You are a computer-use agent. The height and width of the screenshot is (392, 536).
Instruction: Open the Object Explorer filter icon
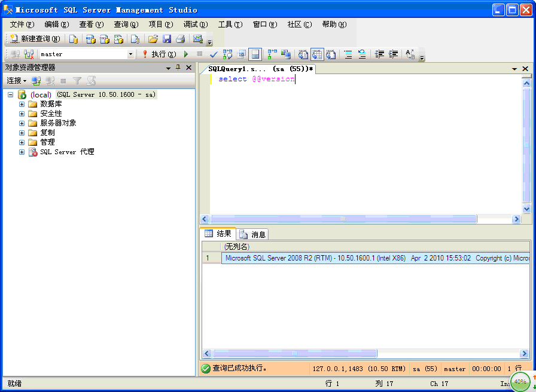pyautogui.click(x=77, y=80)
